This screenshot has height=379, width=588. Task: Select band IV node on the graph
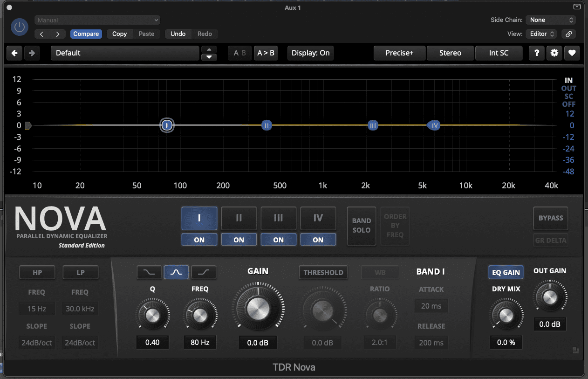click(x=434, y=125)
